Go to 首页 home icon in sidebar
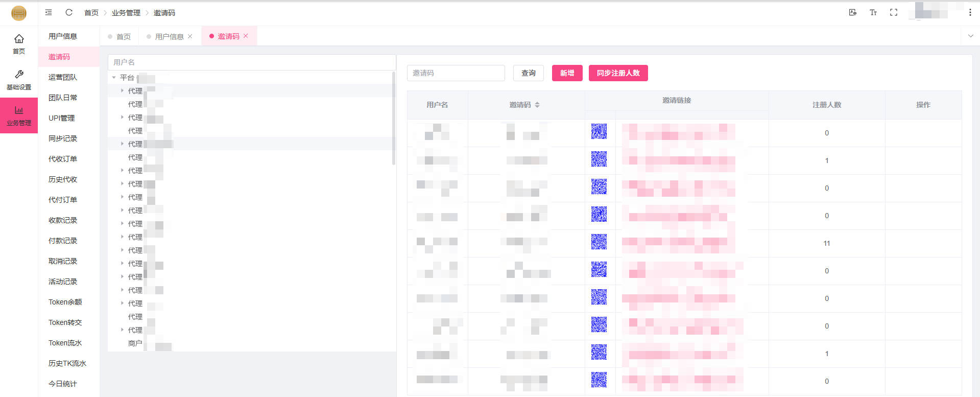This screenshot has width=980, height=397. click(x=19, y=43)
